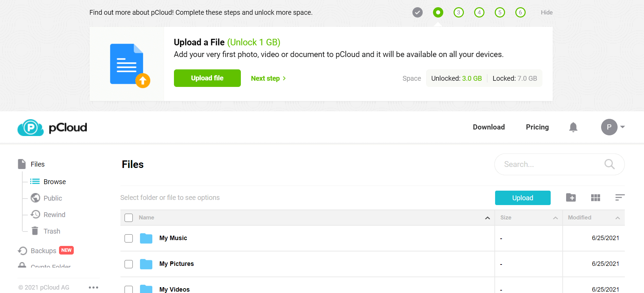
Task: Click the blue document upload illustration
Action: pyautogui.click(x=130, y=66)
